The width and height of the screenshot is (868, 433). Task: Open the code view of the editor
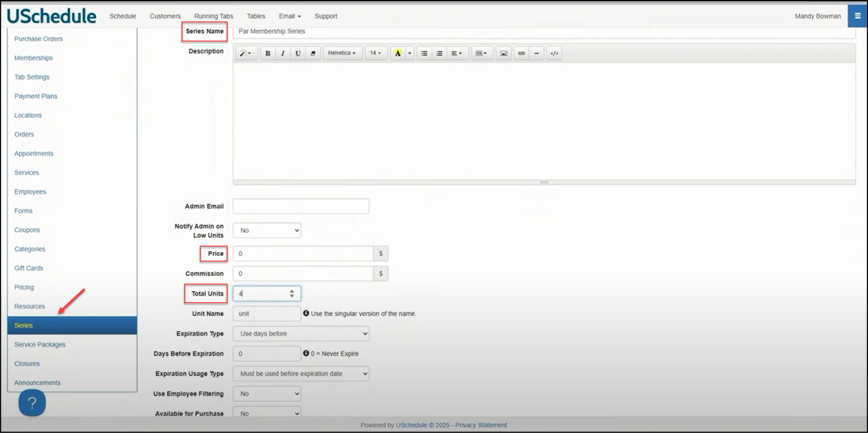(554, 53)
